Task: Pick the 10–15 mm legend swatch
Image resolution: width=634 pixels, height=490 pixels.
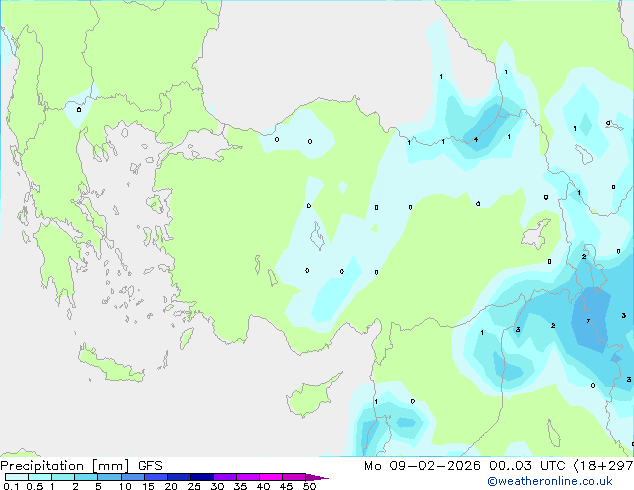Action: point(133,477)
